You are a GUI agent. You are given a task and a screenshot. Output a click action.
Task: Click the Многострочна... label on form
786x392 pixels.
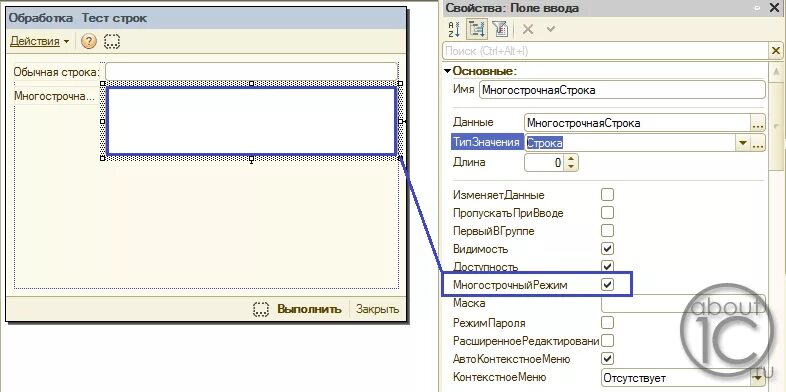click(54, 96)
